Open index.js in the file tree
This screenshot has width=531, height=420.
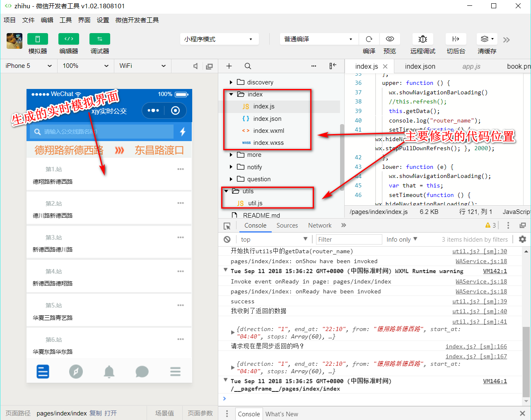coord(264,106)
